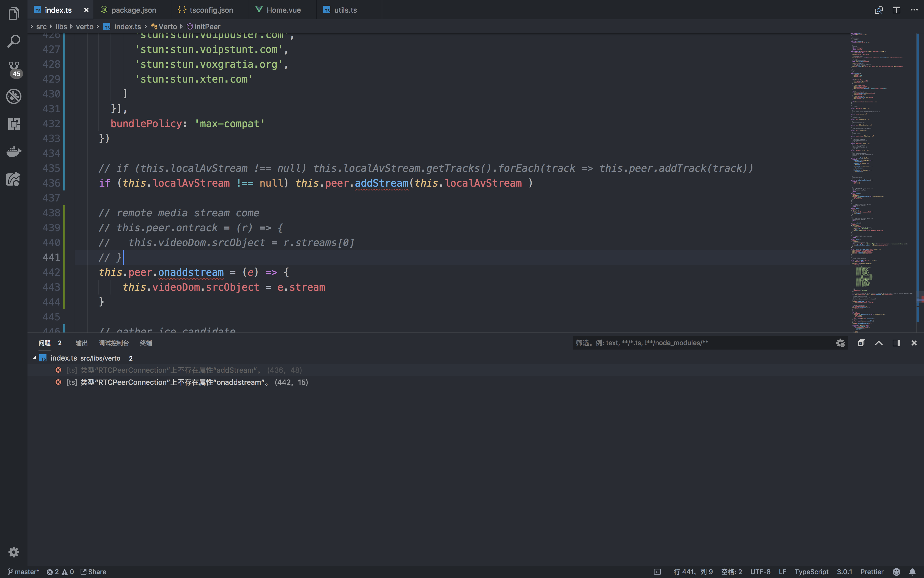924x578 pixels.
Task: Click the verto breadcrumb segment
Action: pyautogui.click(x=84, y=26)
